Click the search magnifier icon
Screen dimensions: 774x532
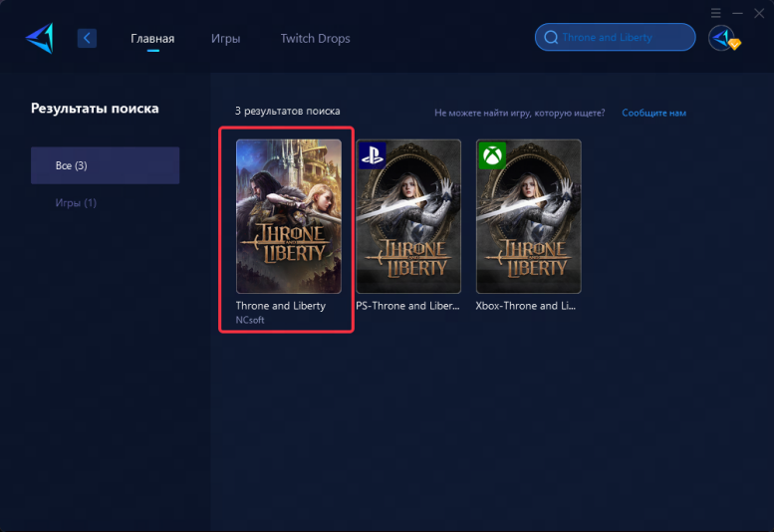pos(551,38)
